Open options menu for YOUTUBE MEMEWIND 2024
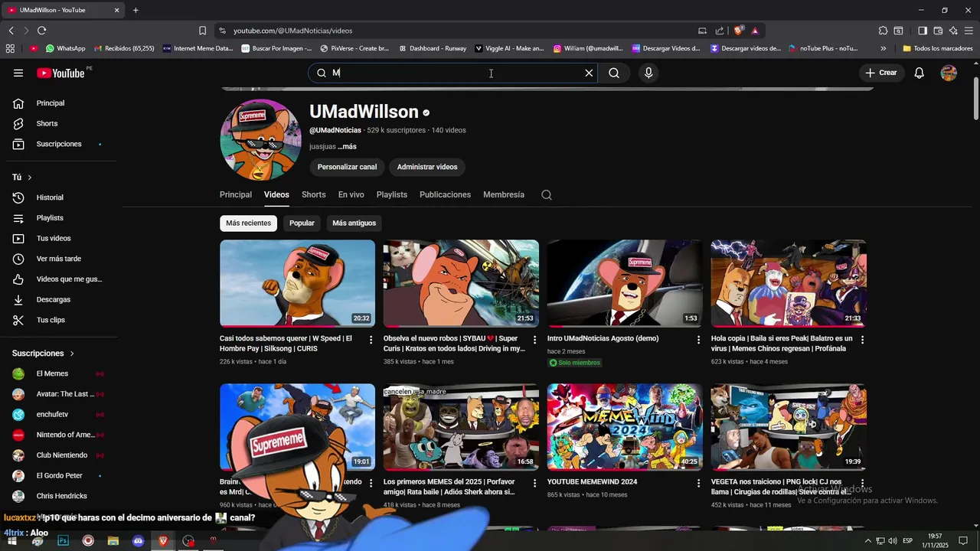This screenshot has height=551, width=980. tap(698, 484)
